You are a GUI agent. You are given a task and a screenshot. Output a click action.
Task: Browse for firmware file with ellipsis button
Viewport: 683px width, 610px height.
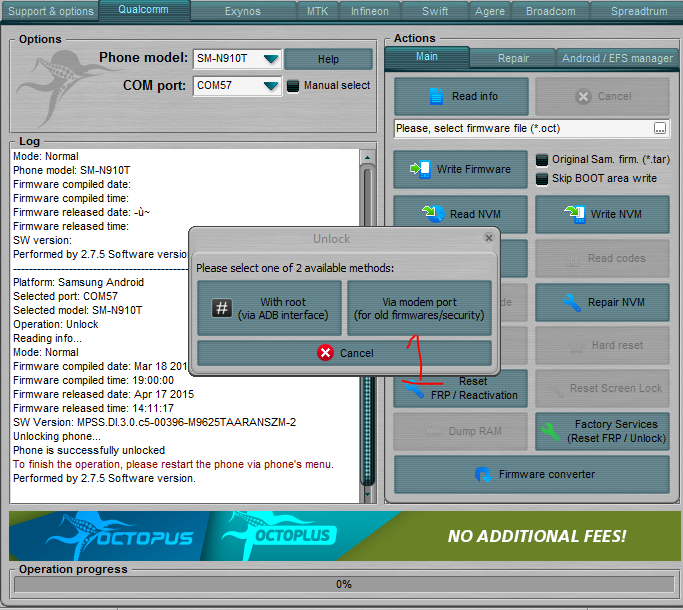click(660, 129)
